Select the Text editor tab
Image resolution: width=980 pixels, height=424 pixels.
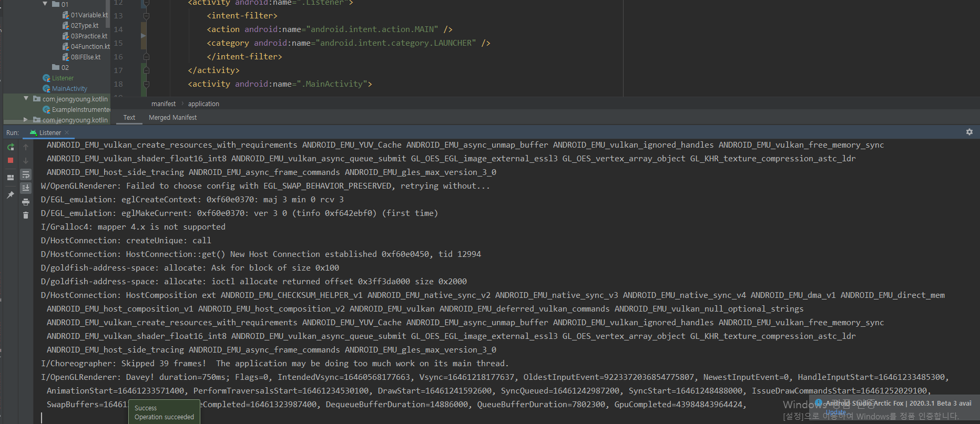[129, 118]
